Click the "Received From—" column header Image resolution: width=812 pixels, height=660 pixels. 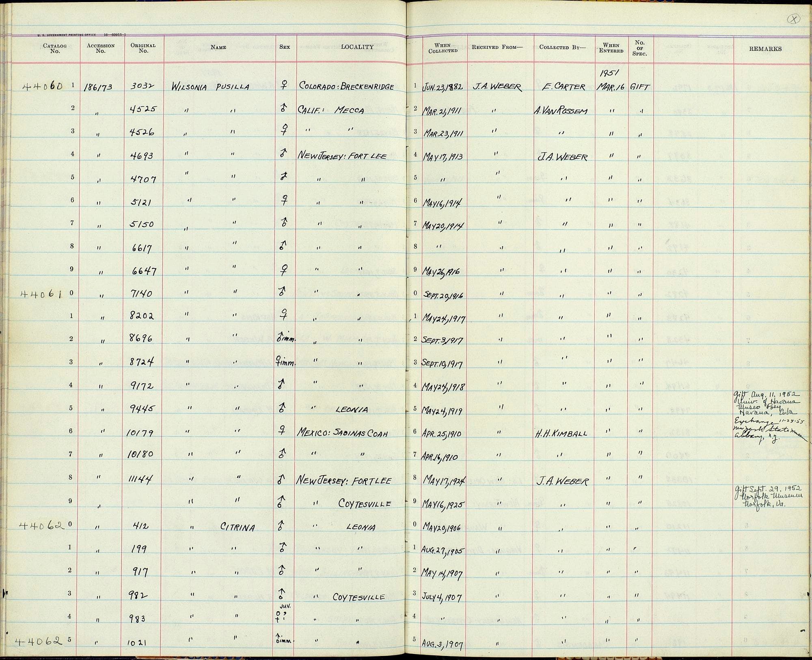click(x=497, y=47)
